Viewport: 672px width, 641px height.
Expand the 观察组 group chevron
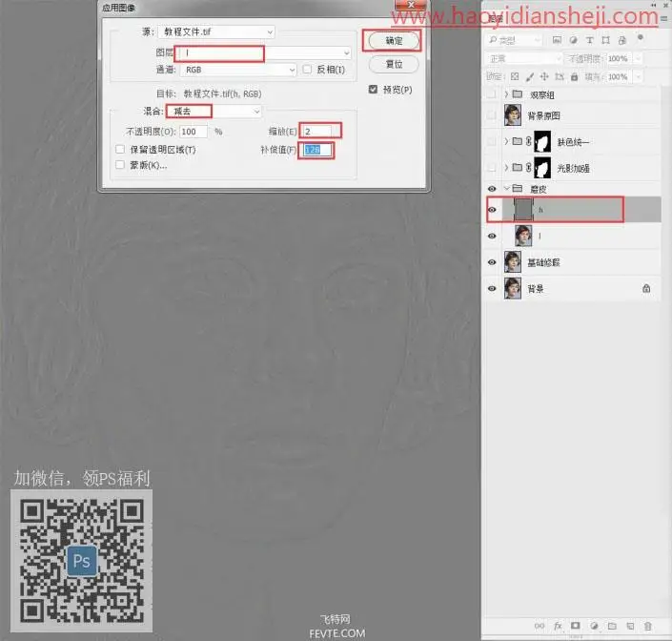pyautogui.click(x=506, y=93)
